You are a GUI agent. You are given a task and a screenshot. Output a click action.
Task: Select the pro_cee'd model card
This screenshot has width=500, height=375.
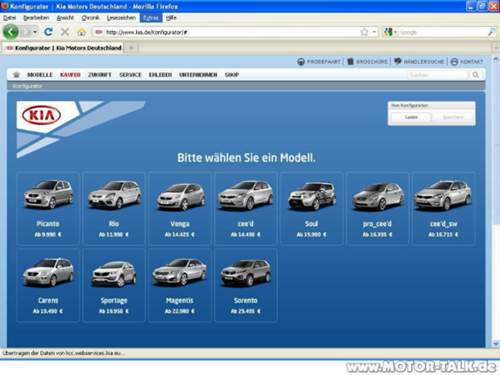click(x=378, y=208)
